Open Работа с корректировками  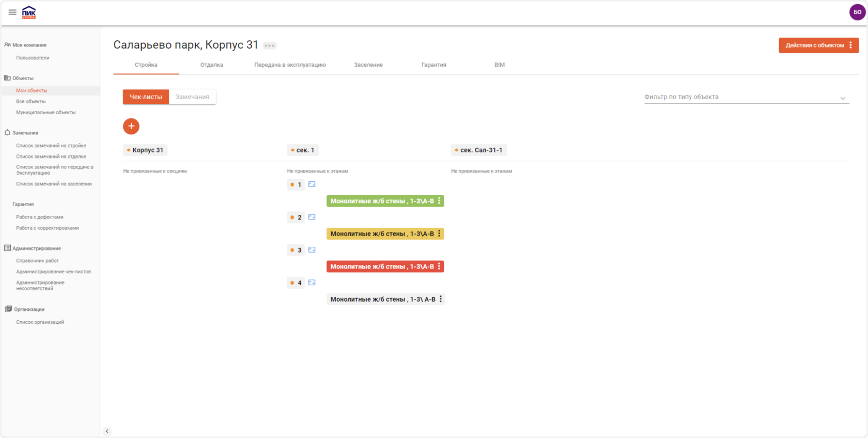(x=48, y=228)
